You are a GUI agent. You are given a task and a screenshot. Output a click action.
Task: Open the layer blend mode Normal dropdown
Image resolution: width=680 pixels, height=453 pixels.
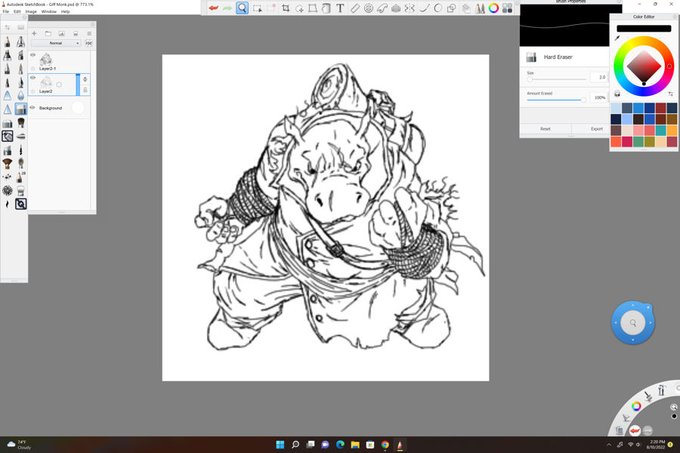tap(56, 43)
